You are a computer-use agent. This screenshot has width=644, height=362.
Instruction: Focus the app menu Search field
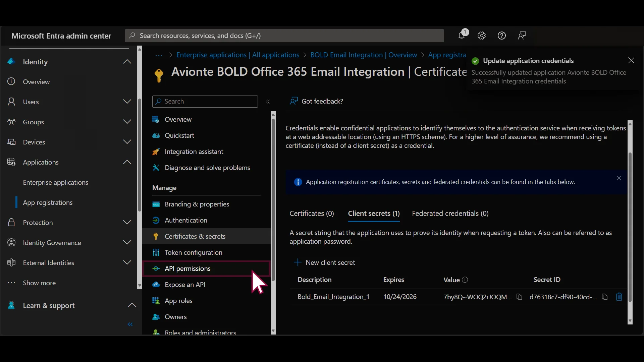click(x=205, y=102)
